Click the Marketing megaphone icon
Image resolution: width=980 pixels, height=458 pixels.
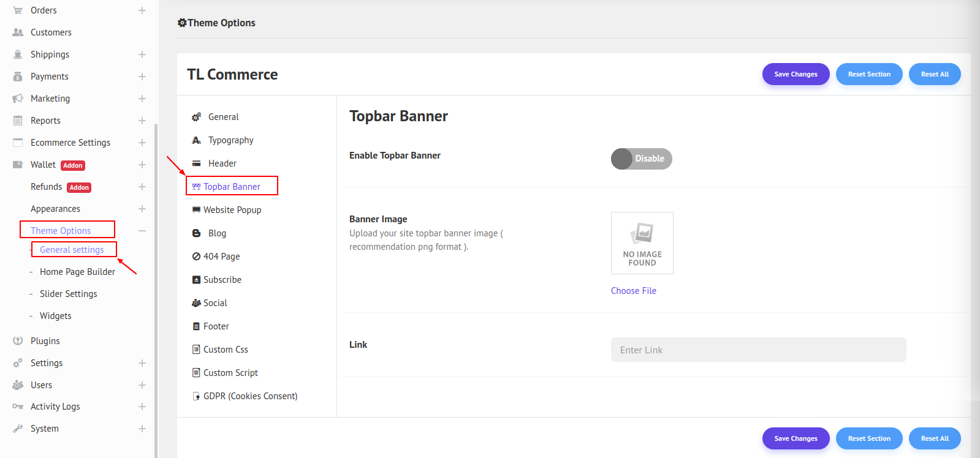coord(18,99)
